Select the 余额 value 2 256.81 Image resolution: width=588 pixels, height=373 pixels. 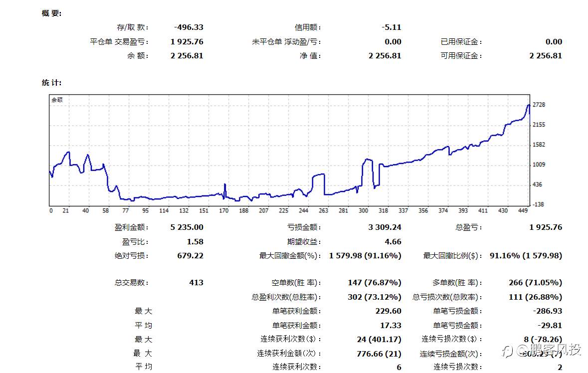[x=187, y=56]
